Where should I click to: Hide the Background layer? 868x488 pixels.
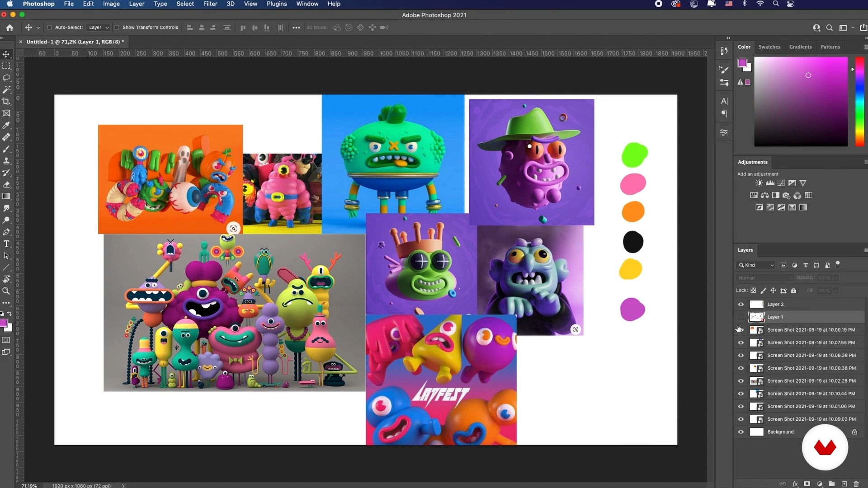(741, 432)
